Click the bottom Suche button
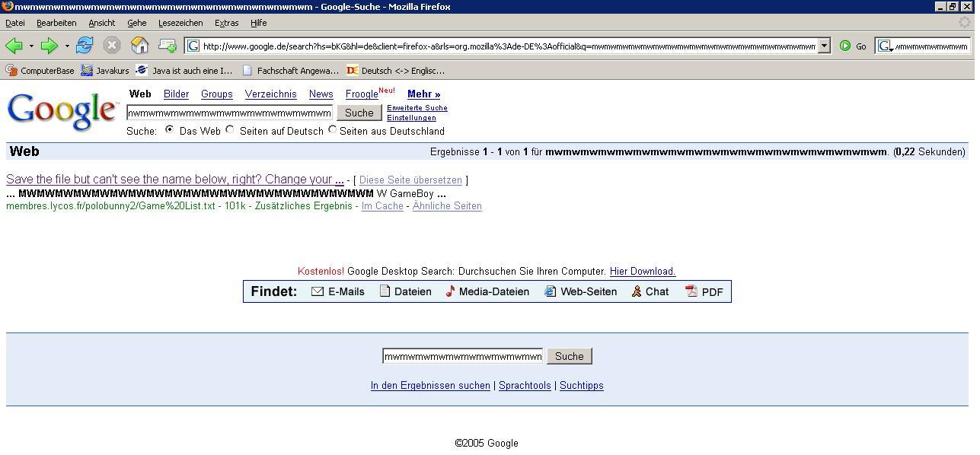This screenshot has height=455, width=980. point(570,356)
